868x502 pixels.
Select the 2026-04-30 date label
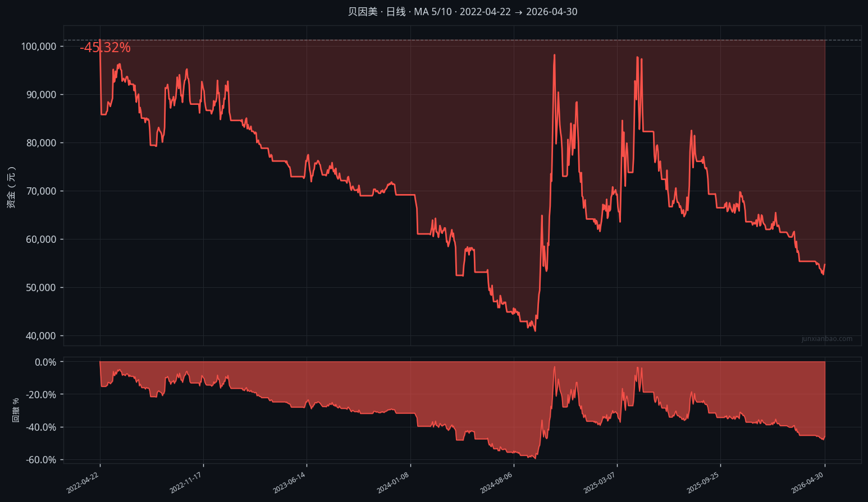(807, 483)
